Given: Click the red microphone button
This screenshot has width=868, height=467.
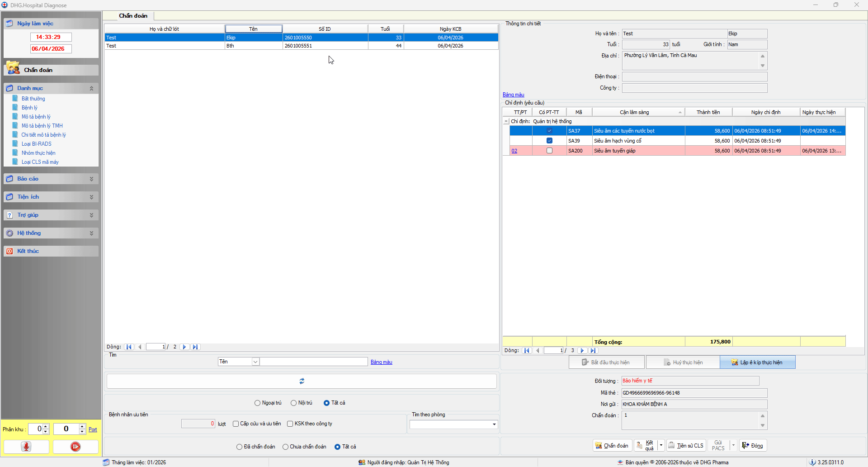Looking at the screenshot, I should (x=26, y=447).
